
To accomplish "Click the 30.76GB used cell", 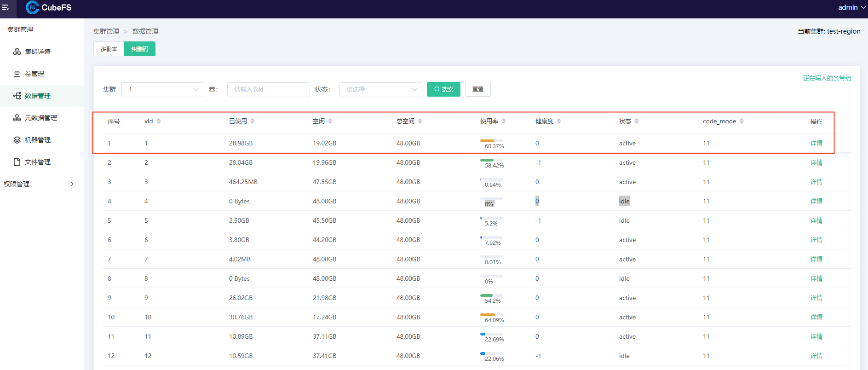I will [241, 317].
